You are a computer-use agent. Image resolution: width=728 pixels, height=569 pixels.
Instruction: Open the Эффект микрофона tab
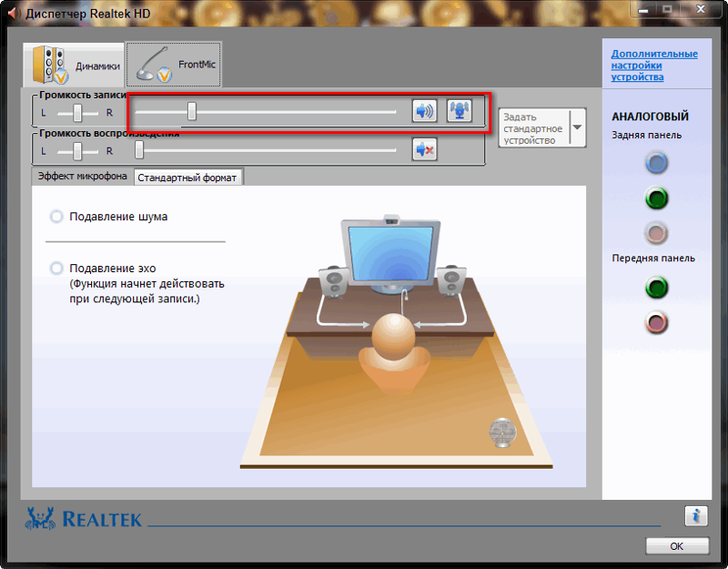(x=82, y=176)
